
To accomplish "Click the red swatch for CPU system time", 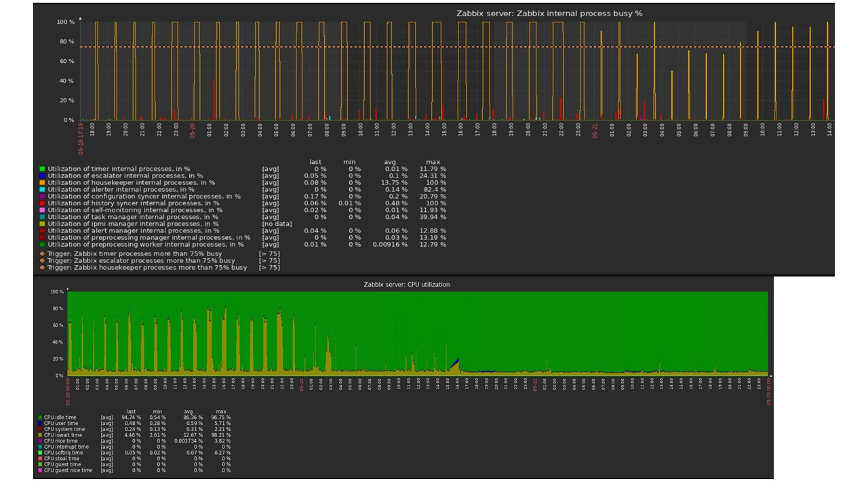I will tap(41, 429).
